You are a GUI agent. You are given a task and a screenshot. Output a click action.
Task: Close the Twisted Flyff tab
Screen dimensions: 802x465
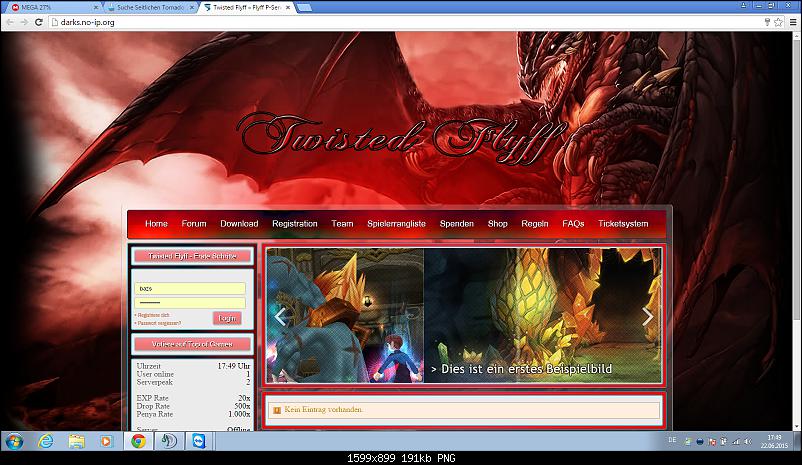click(288, 8)
